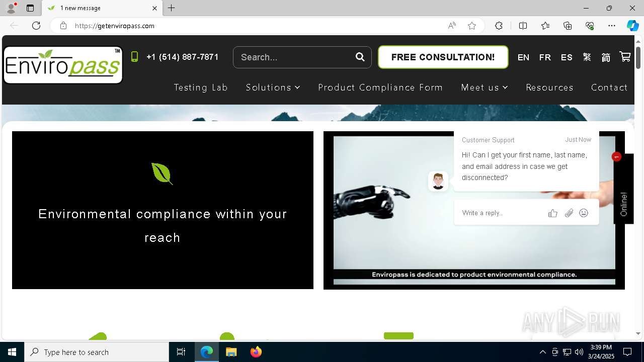644x362 pixels.
Task: Open the Contact page
Action: point(609,87)
